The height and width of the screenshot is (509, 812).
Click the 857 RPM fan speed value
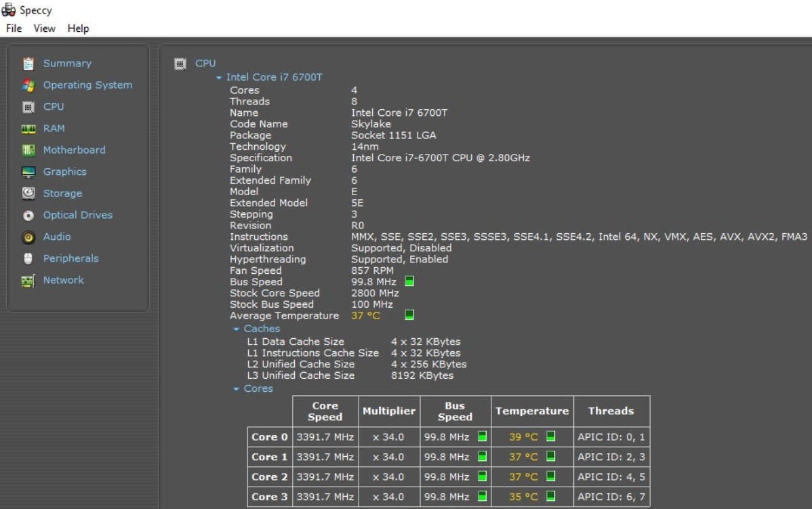coord(372,271)
